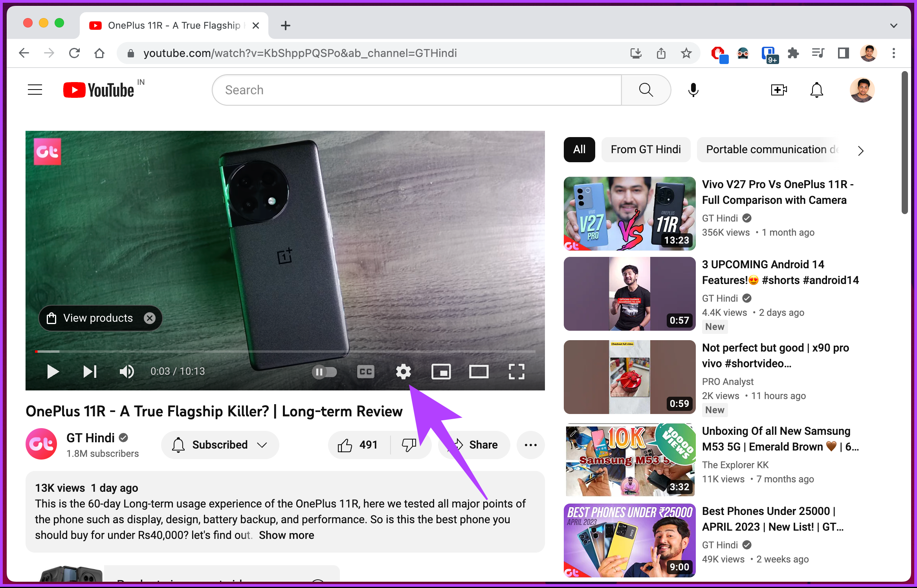Click the Share button
This screenshot has height=588, width=917.
pos(474,445)
